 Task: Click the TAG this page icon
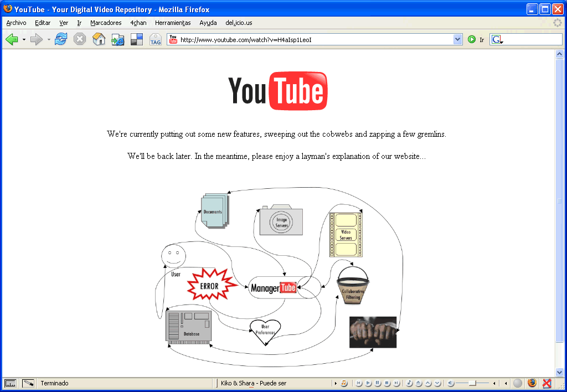pyautogui.click(x=156, y=39)
